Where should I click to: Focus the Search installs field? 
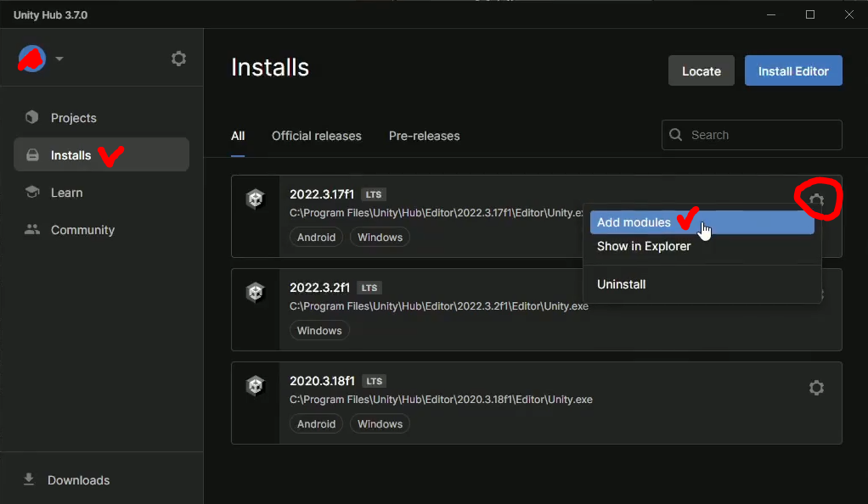tap(752, 135)
